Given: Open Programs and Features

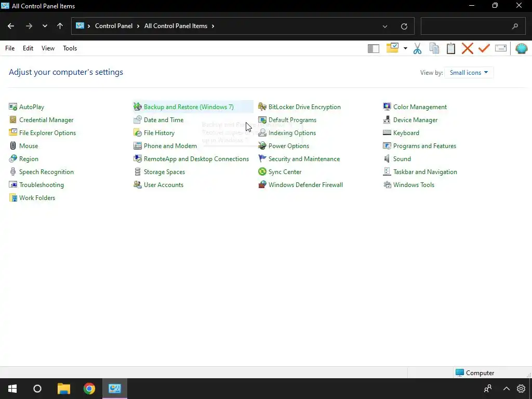Looking at the screenshot, I should (x=420, y=146).
